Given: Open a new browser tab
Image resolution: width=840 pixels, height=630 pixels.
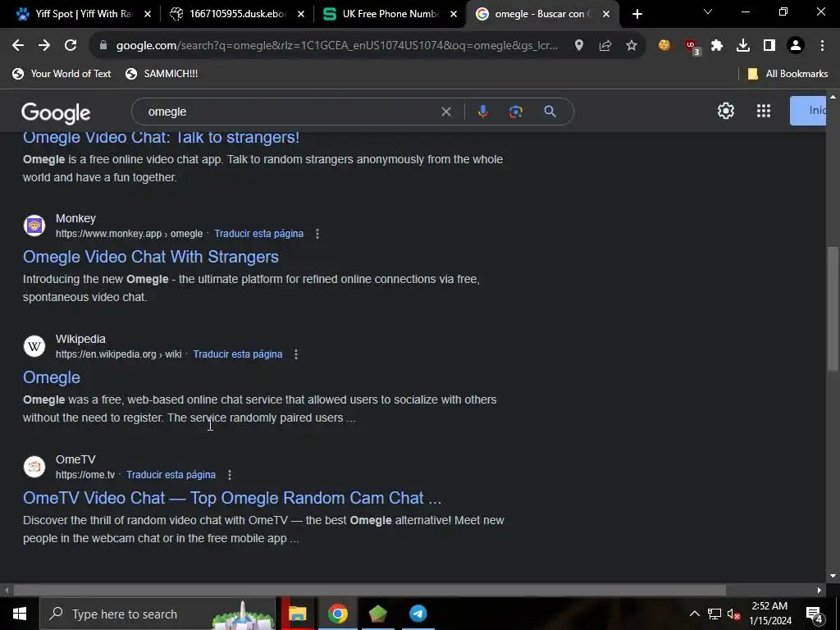Looking at the screenshot, I should pos(637,14).
